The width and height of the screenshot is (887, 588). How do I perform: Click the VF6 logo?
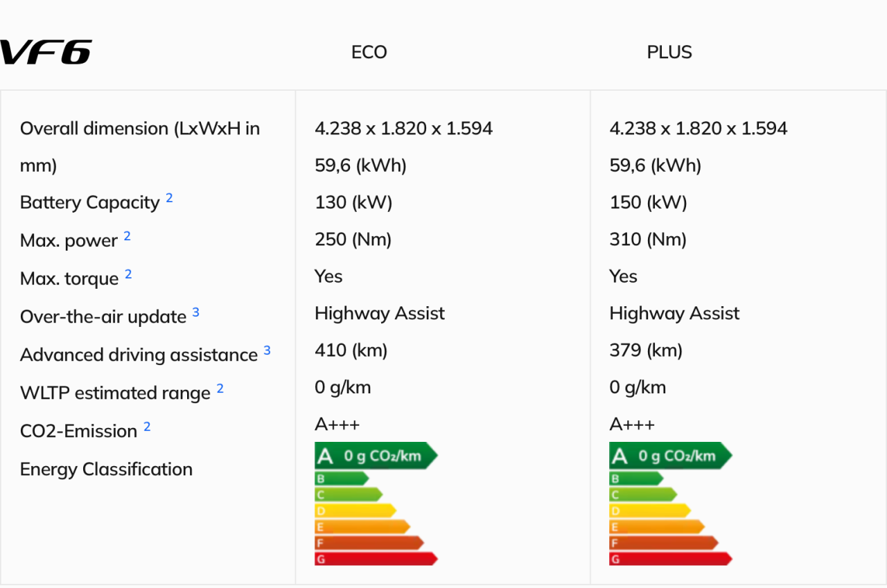(x=46, y=52)
